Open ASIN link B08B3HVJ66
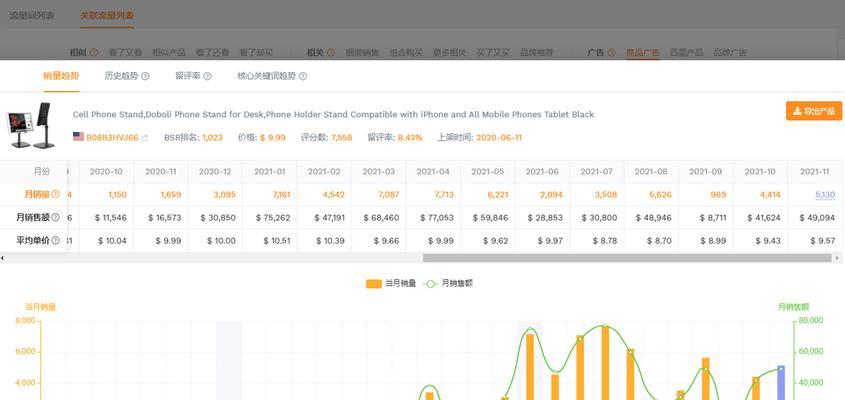The image size is (845, 400). pos(112,137)
